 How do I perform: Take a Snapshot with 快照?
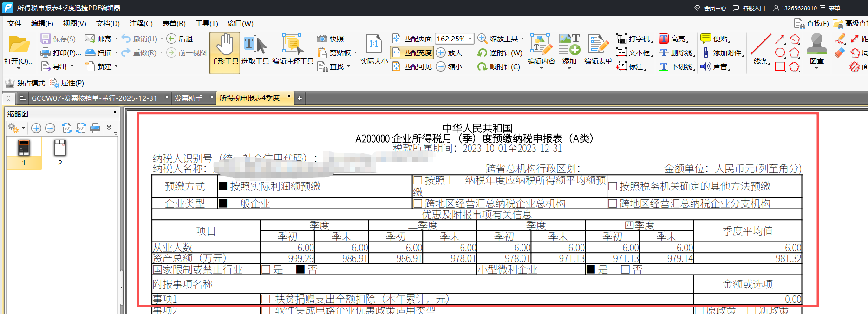click(x=331, y=39)
